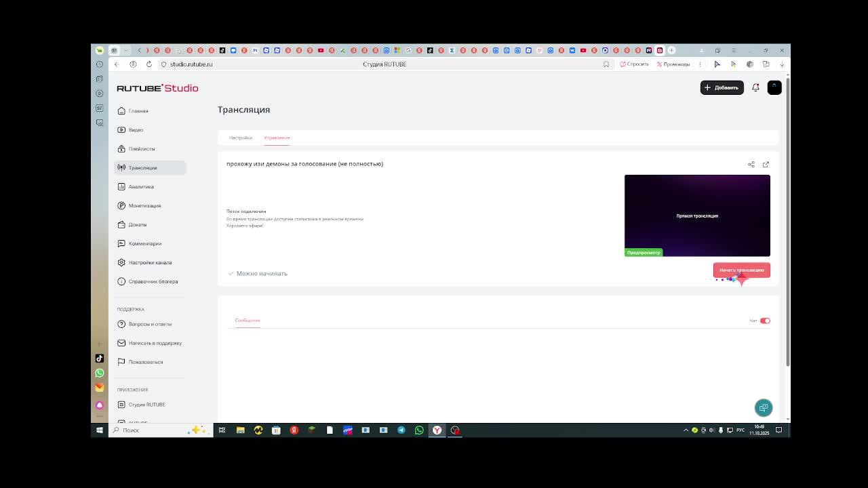Switch to the Настройки tab

click(241, 138)
